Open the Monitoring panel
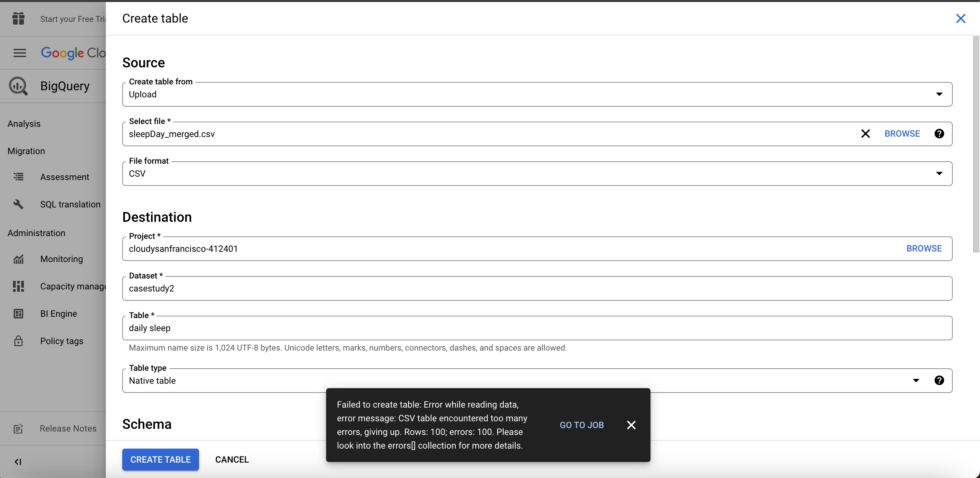 click(x=61, y=259)
